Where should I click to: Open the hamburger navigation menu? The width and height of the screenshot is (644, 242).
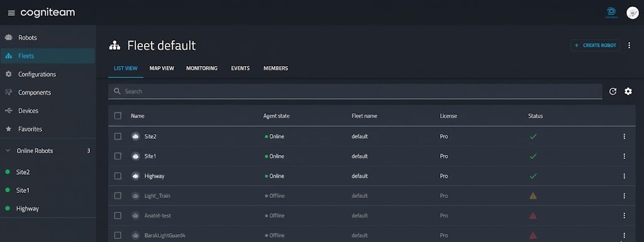pos(11,13)
